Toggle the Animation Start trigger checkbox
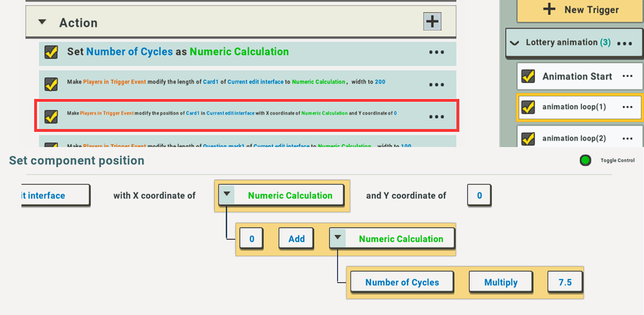This screenshot has height=315, width=644. [528, 76]
